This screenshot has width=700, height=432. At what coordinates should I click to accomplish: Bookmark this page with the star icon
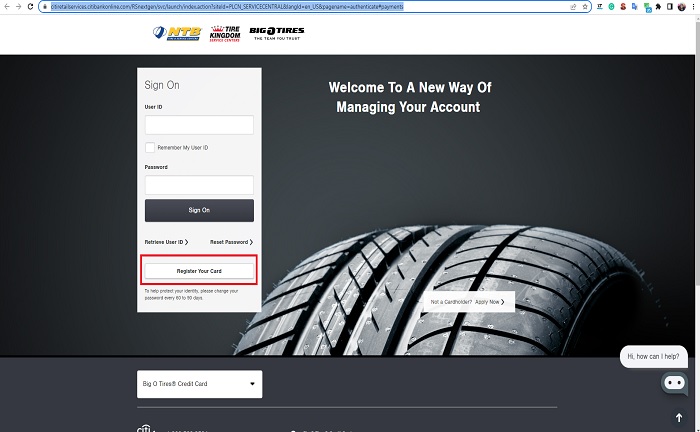click(x=585, y=7)
